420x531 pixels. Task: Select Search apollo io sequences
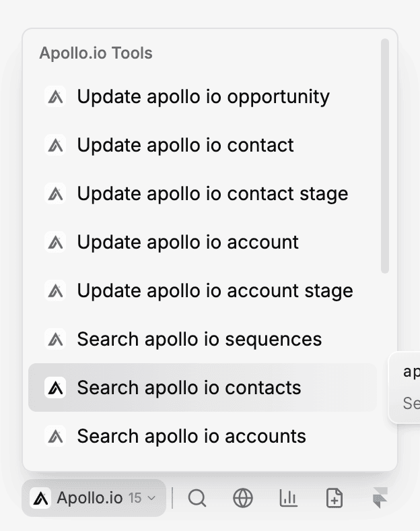(199, 339)
